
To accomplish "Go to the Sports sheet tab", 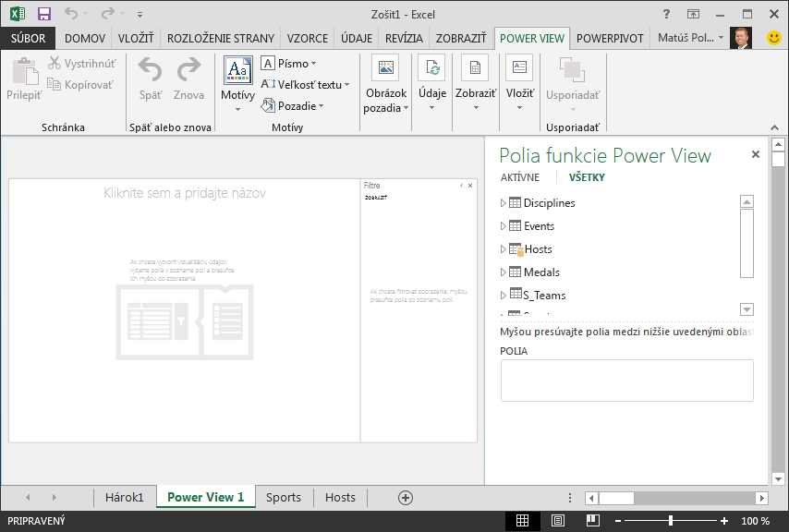I will [x=284, y=497].
